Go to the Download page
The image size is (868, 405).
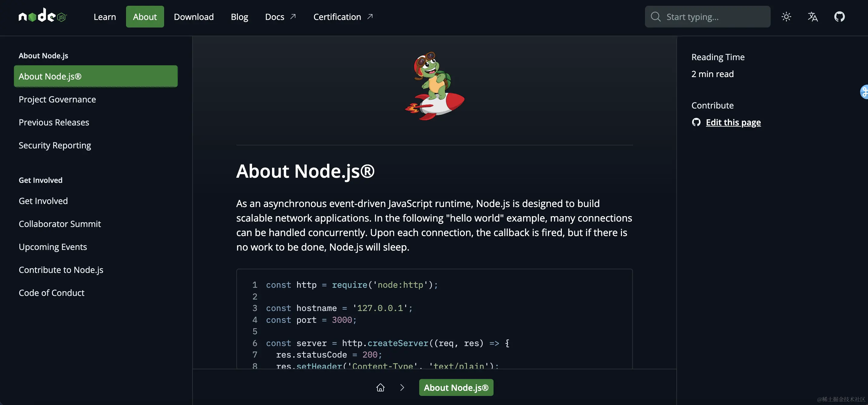(x=194, y=17)
